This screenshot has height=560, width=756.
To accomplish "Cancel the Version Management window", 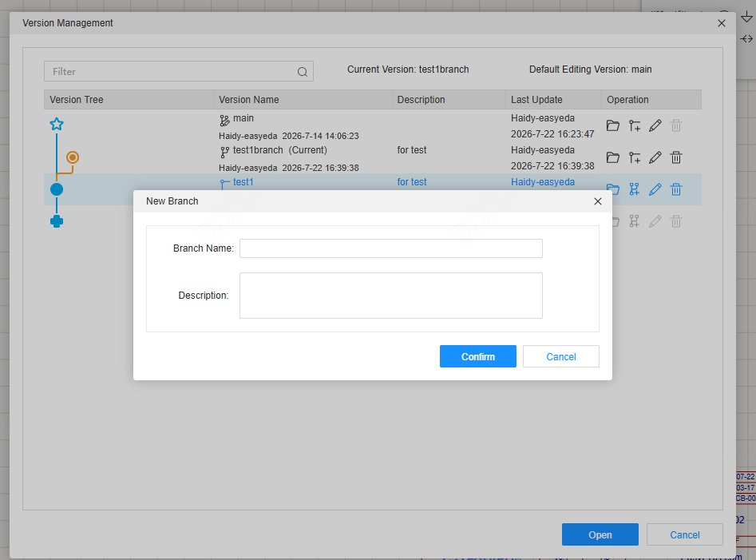I will coord(685,534).
